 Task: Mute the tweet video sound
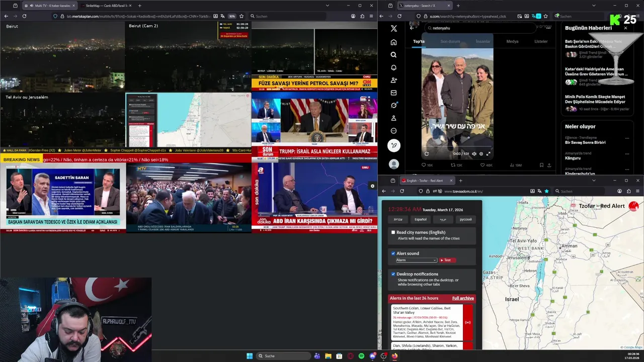click(474, 154)
